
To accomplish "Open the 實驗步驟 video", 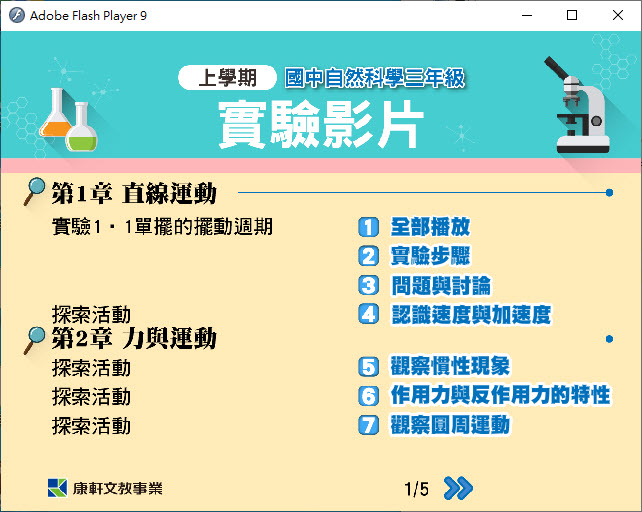I will [x=430, y=256].
